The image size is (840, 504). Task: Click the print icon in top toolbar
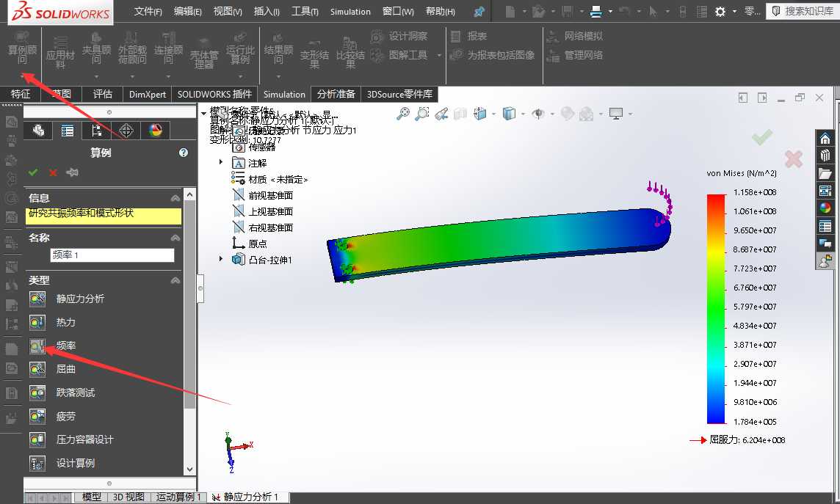(x=595, y=11)
